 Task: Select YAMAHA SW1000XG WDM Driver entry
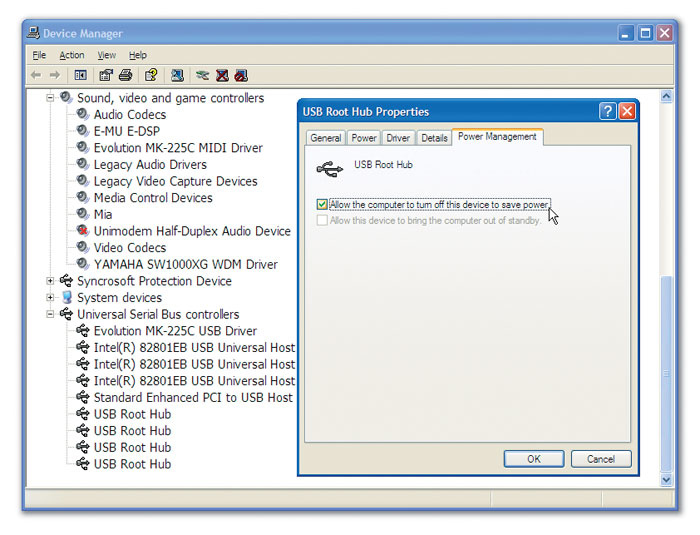185,264
